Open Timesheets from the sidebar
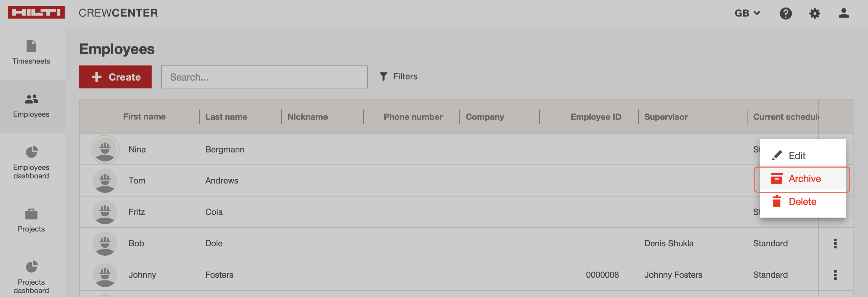Screen dimensions: 868x297 tap(31, 53)
